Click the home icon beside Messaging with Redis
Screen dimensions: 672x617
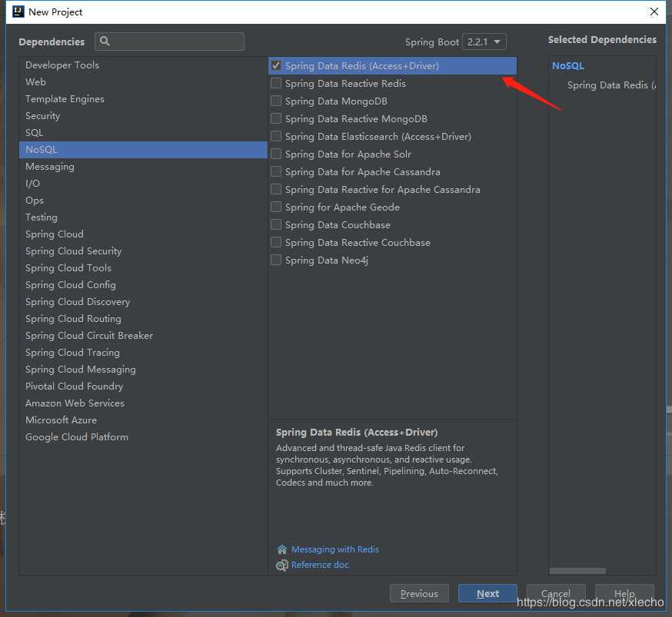point(282,549)
